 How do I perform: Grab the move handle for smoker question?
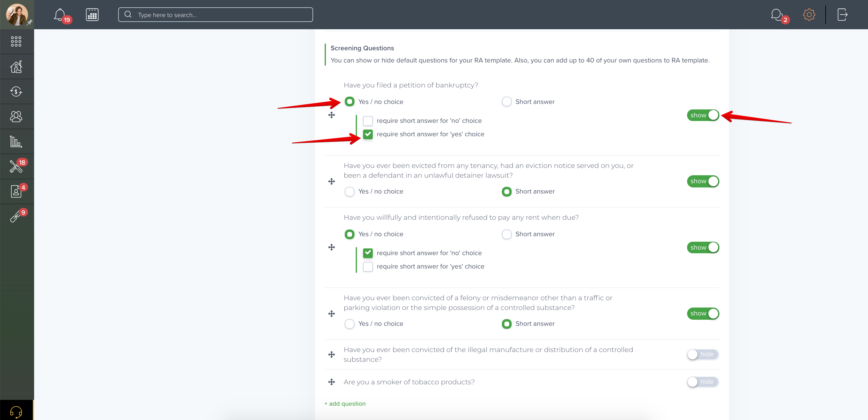pos(332,382)
